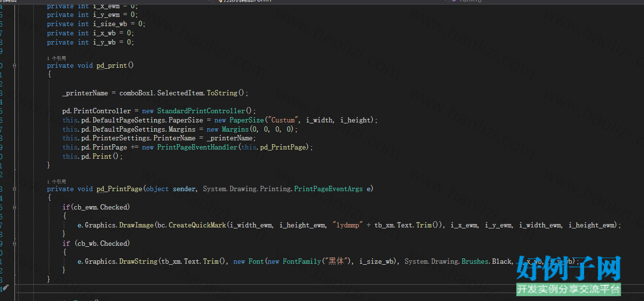Click the StandardPrintController class name
The image size is (644, 301).
201,111
